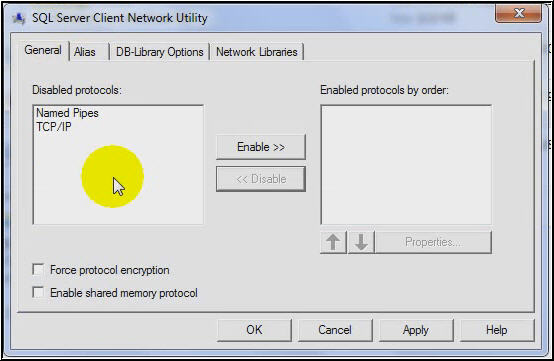The image size is (554, 361).
Task: Select Named Pipes in disabled protocols
Action: point(67,113)
